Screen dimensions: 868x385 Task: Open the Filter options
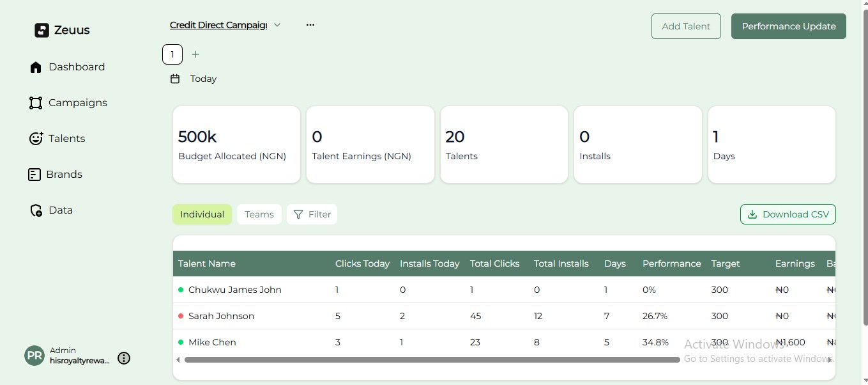[312, 214]
